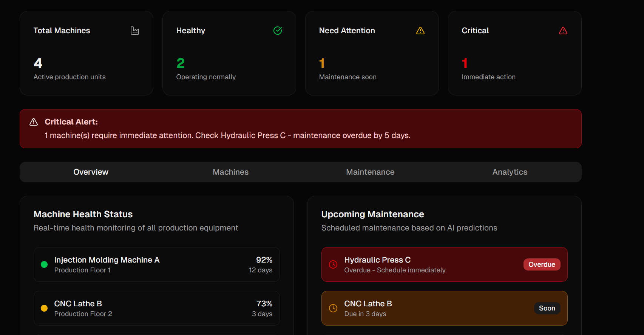Screen dimensions: 644x335
Task: Click the Overdue badge on Hydraulic Press C
Action: click(x=542, y=264)
